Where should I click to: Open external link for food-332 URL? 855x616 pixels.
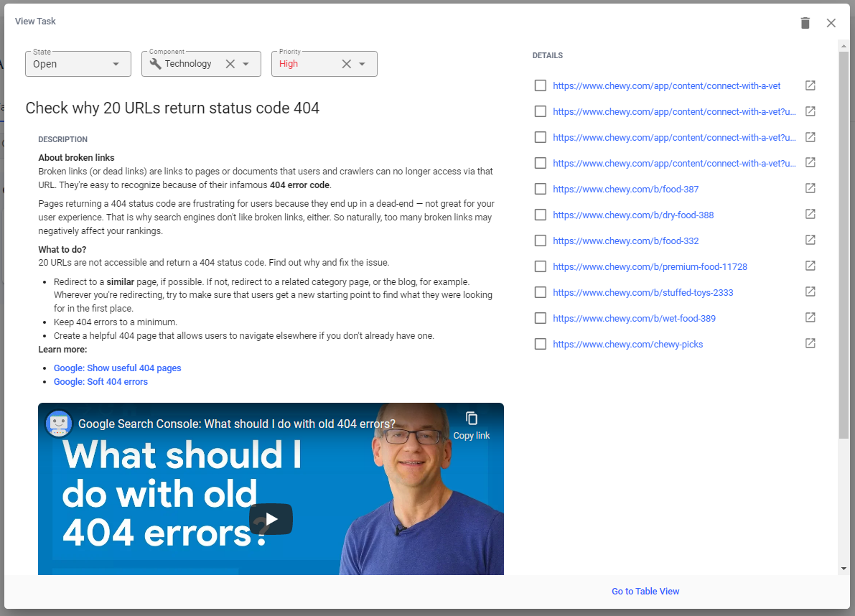pyautogui.click(x=810, y=241)
